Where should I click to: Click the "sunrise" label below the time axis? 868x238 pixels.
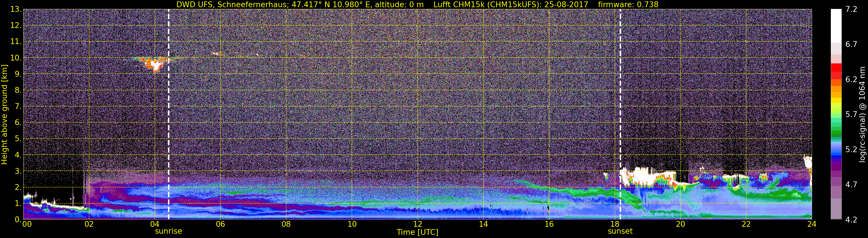169,231
